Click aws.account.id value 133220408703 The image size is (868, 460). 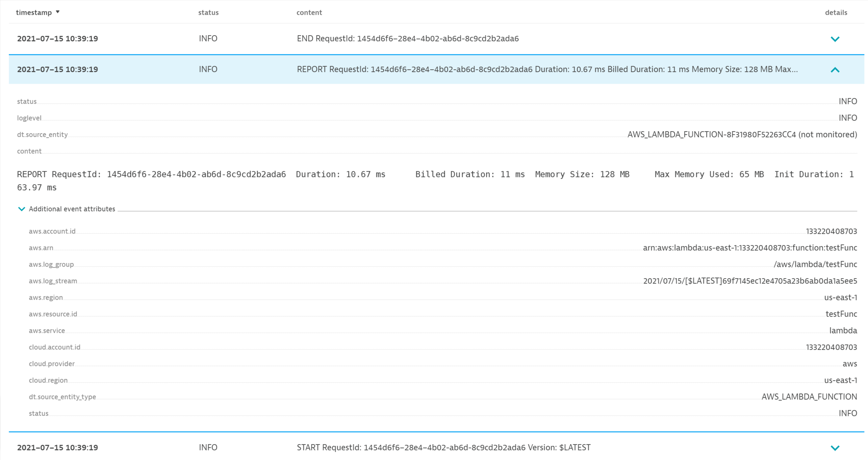[831, 231]
